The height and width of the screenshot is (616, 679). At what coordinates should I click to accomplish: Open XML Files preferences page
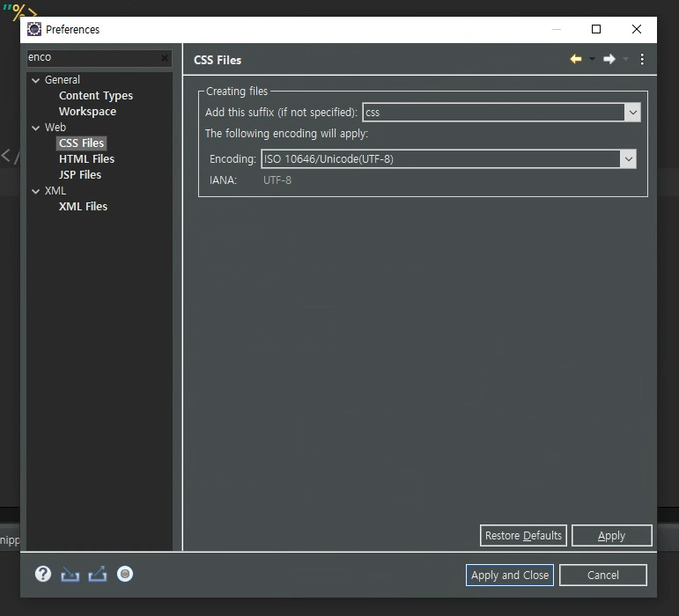(x=83, y=207)
